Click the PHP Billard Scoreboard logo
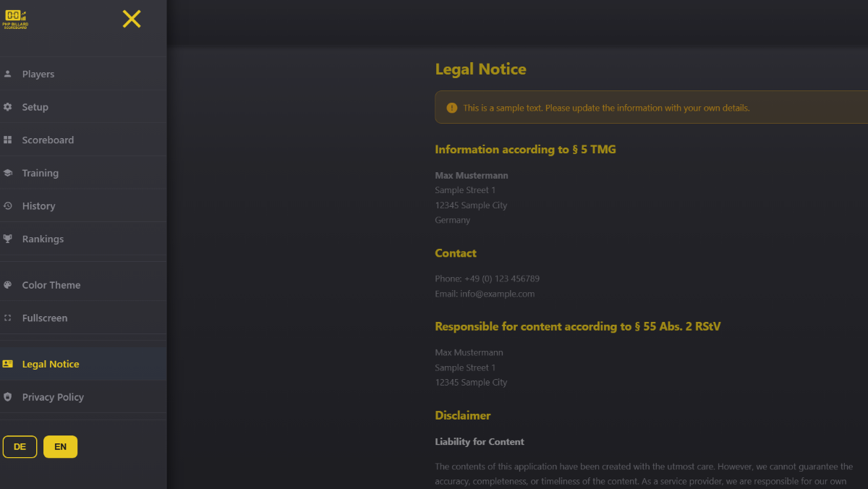This screenshot has width=868, height=489. (x=15, y=19)
